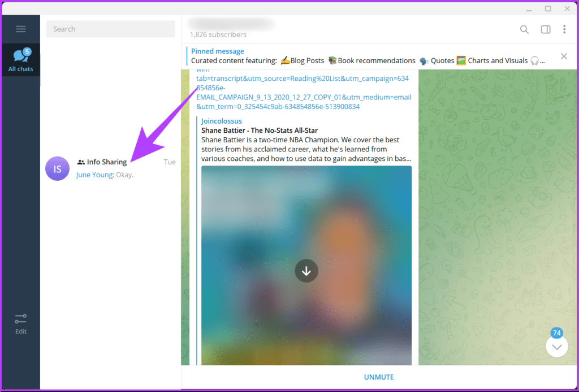Hide the pinned message with the X
This screenshot has height=392, width=579.
(564, 56)
